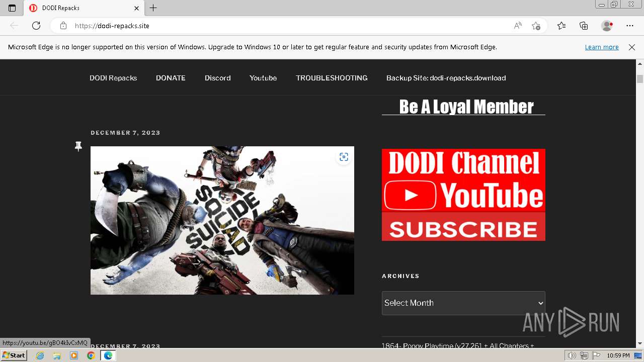This screenshot has width=644, height=362.
Task: Close the DODI Repacks tab
Action: [x=136, y=8]
